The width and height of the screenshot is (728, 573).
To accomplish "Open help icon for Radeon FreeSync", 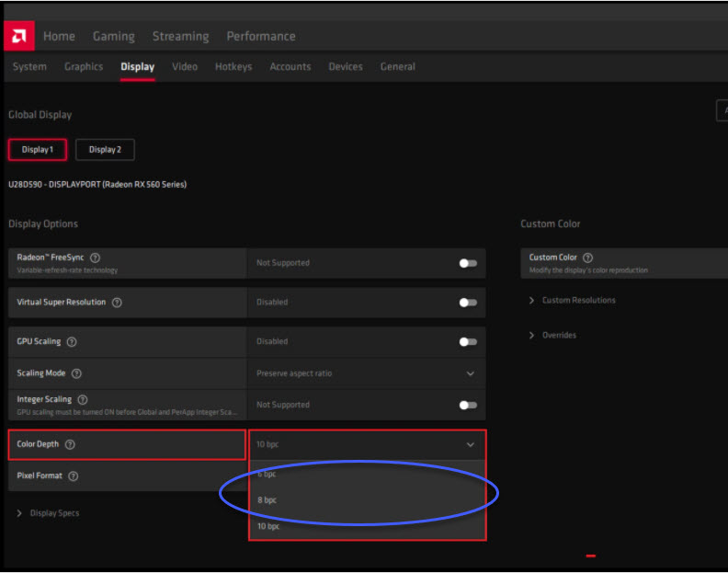I will pyautogui.click(x=96, y=258).
